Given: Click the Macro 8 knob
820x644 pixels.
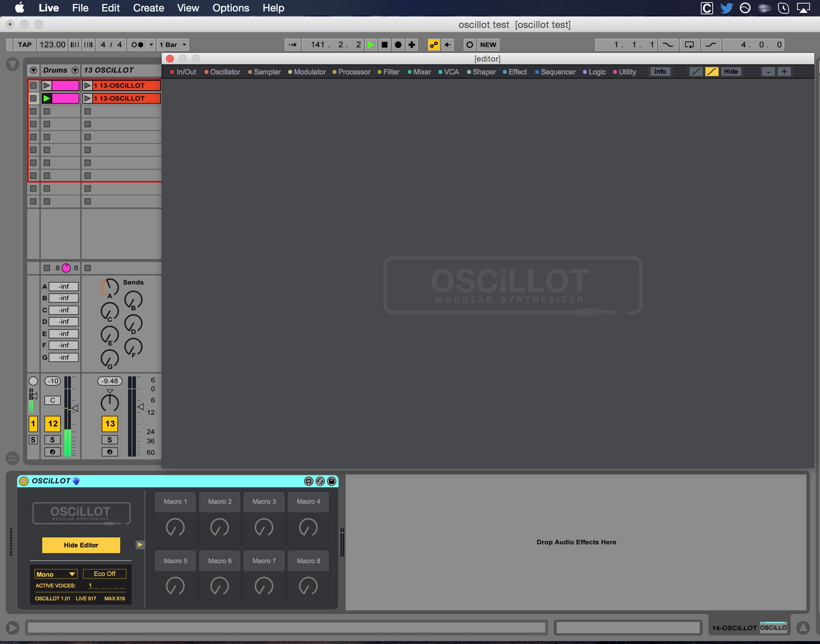Looking at the screenshot, I should tap(308, 586).
